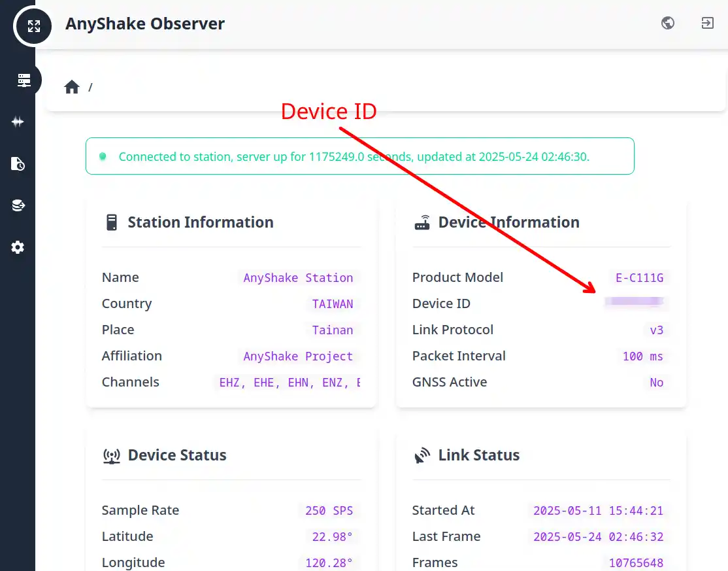Open the settings gear sidebar icon
The height and width of the screenshot is (571, 728).
point(18,247)
